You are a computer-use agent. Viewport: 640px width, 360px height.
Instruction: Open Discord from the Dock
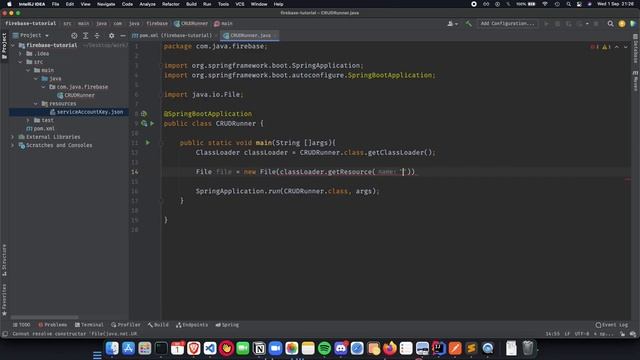[340, 348]
